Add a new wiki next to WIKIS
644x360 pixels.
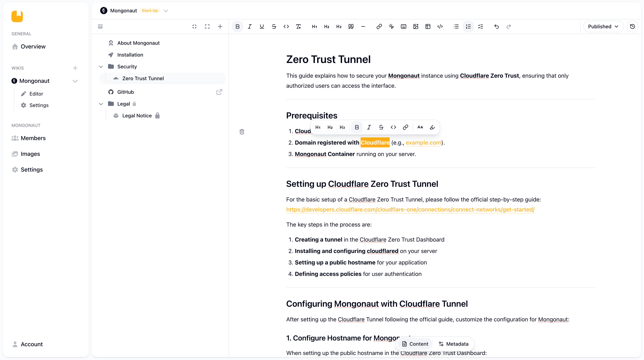tap(75, 68)
